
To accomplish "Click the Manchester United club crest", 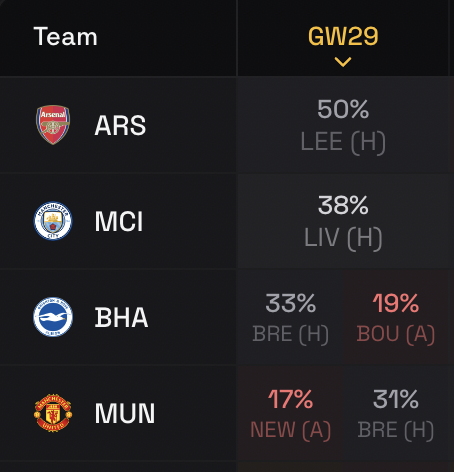I will [53, 413].
